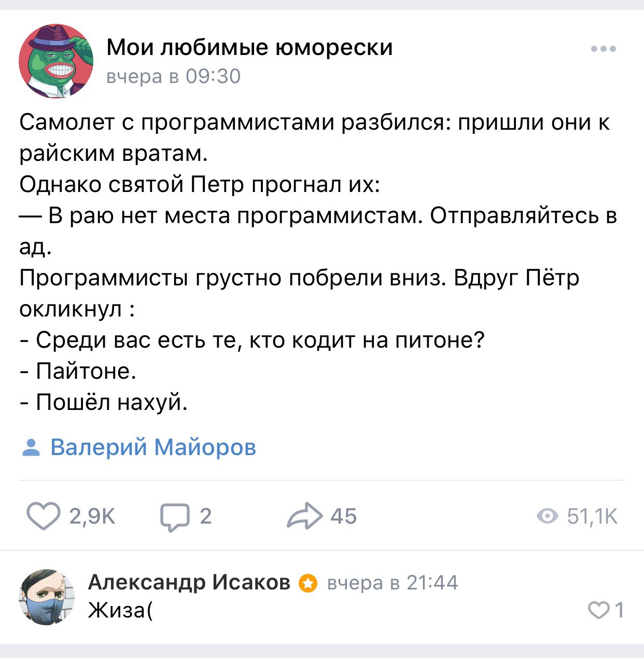Open the post's three-dot options menu
This screenshot has height=659, width=644.
(604, 49)
